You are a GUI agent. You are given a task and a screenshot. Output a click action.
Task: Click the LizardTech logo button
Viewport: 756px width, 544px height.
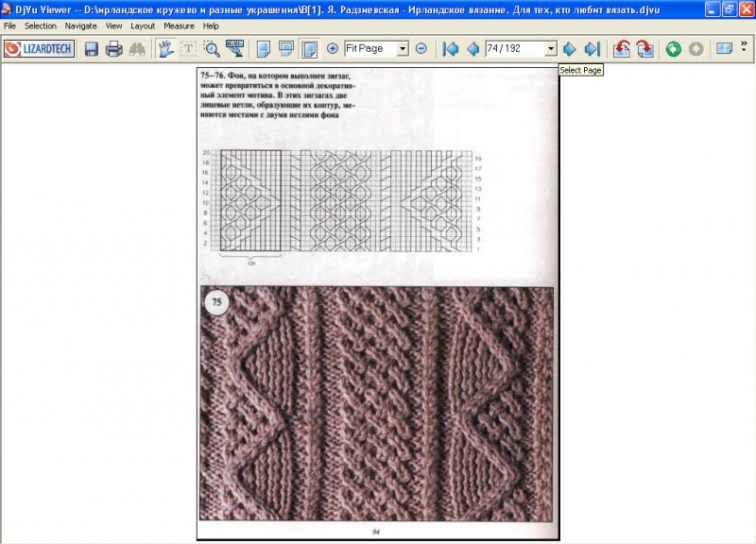[39, 49]
